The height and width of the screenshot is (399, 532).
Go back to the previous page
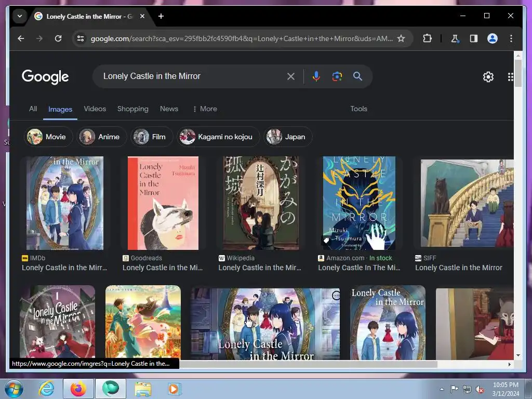pyautogui.click(x=21, y=38)
